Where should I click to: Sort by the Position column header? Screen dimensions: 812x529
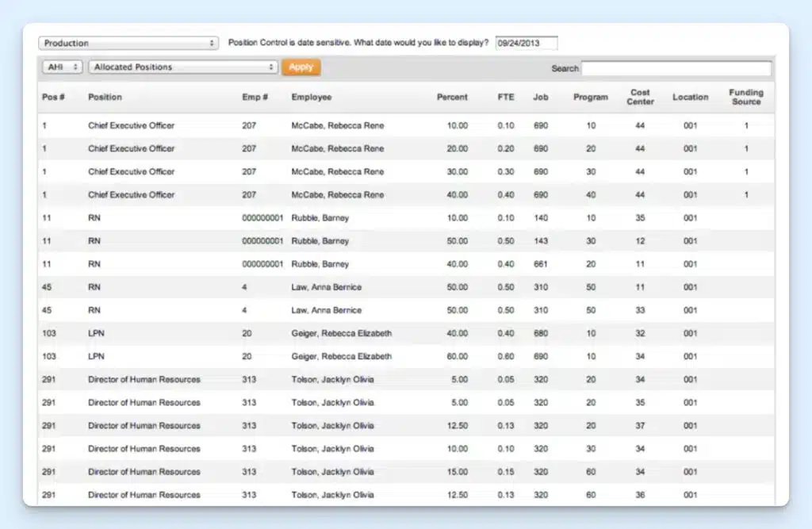coord(105,97)
